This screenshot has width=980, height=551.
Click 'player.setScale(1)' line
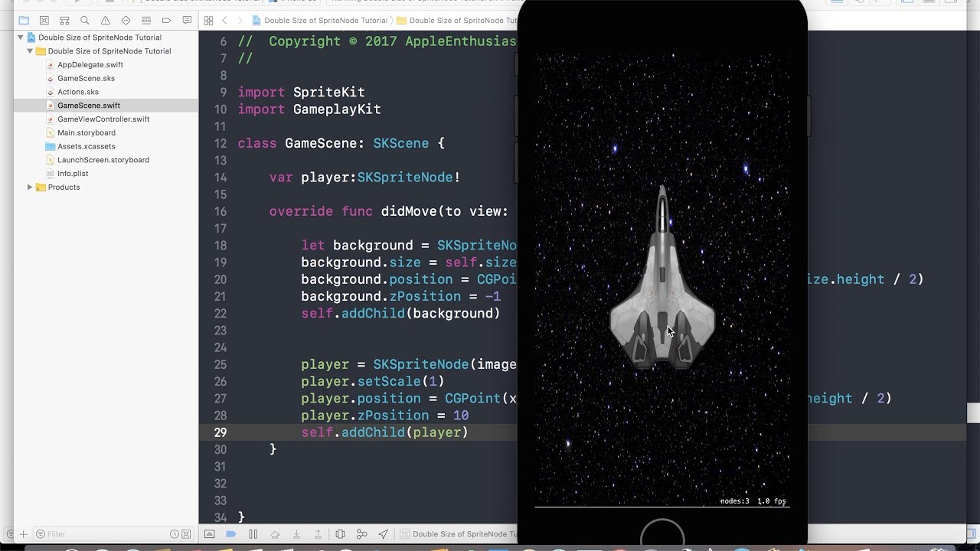(x=372, y=381)
